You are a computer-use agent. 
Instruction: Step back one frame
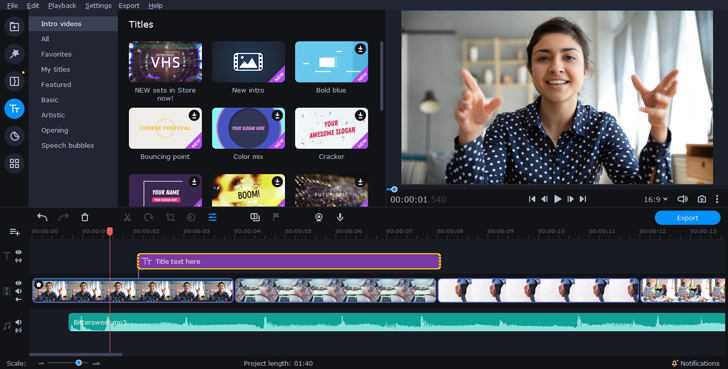pyautogui.click(x=545, y=199)
